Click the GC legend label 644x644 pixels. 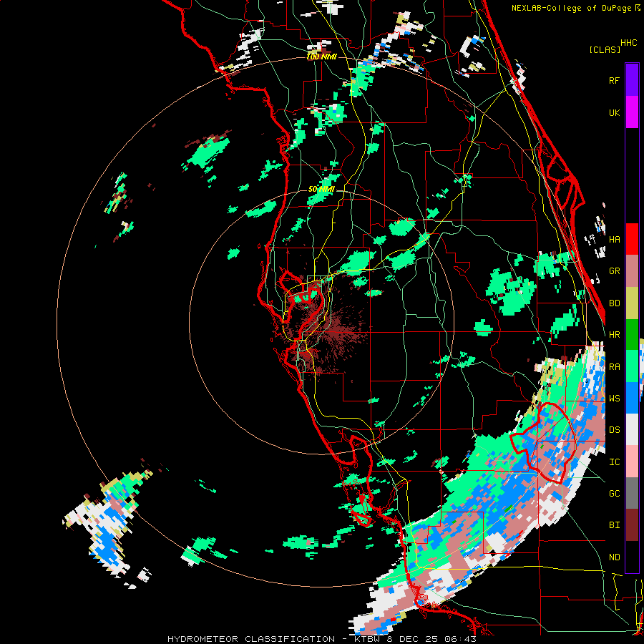(614, 494)
